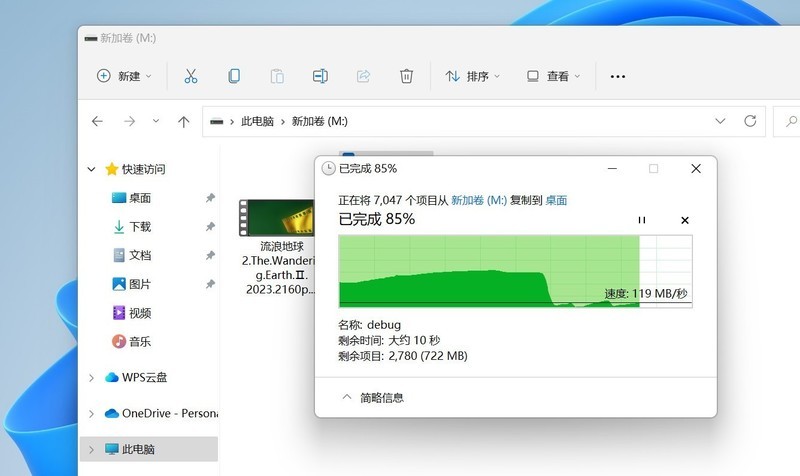The image size is (800, 476).
Task: Go back with the left arrow
Action: click(97, 121)
